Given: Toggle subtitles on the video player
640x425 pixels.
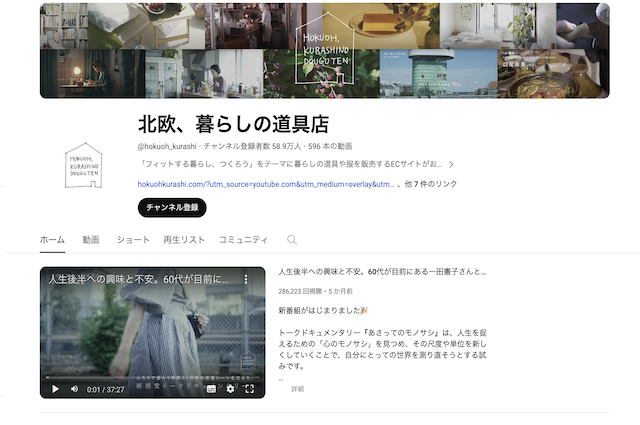Looking at the screenshot, I should point(211,389).
